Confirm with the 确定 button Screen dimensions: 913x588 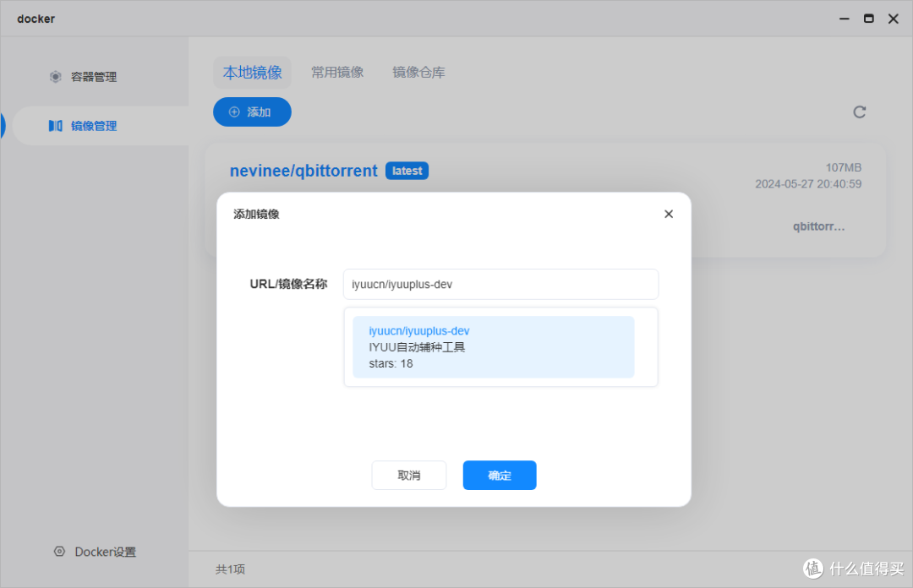click(499, 475)
